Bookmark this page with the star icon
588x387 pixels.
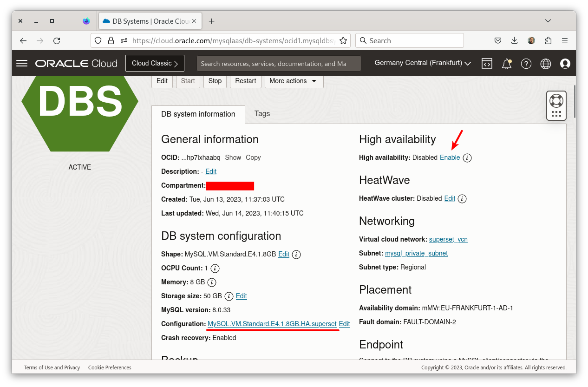click(x=343, y=41)
